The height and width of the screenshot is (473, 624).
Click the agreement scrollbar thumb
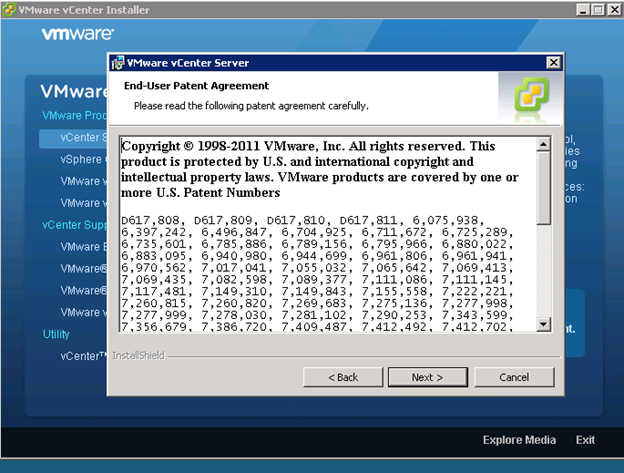543,188
